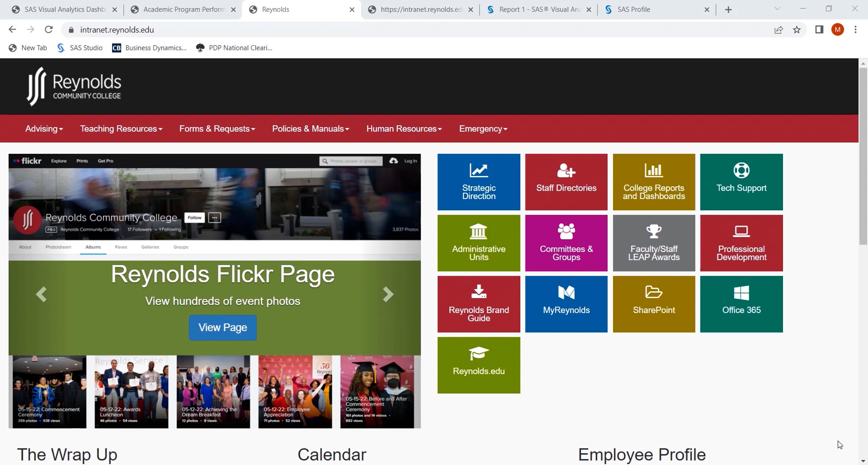Open the Staff Directories tile
Screen dimensions: 868x465
tap(566, 182)
